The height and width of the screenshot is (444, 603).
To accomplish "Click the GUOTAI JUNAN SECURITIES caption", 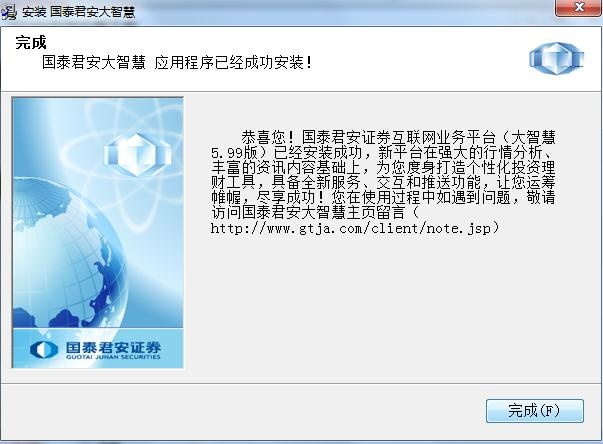I will [x=113, y=357].
